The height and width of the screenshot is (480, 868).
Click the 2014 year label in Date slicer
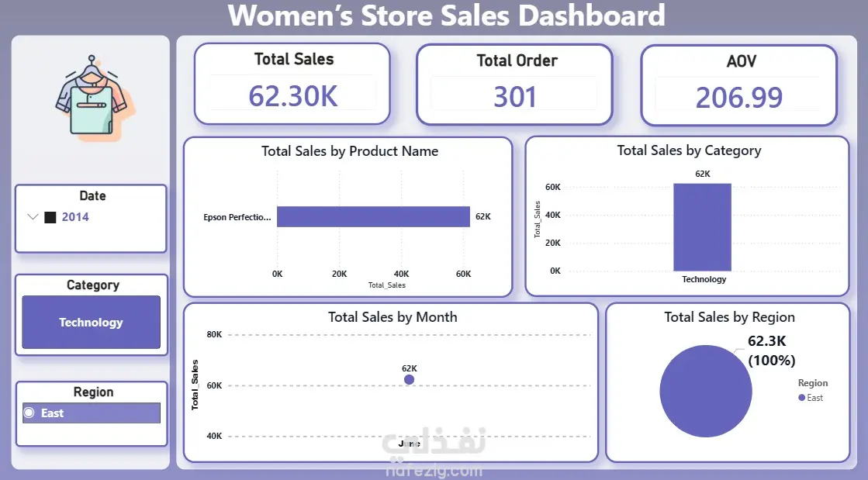(75, 217)
